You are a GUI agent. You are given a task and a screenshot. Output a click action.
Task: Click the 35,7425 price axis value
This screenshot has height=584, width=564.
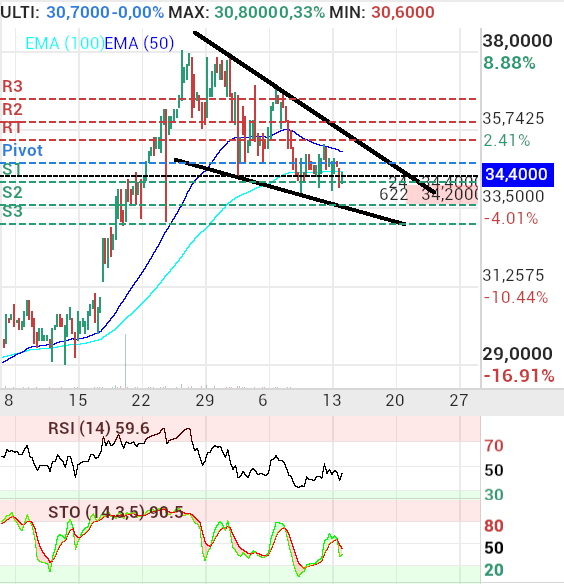point(513,118)
